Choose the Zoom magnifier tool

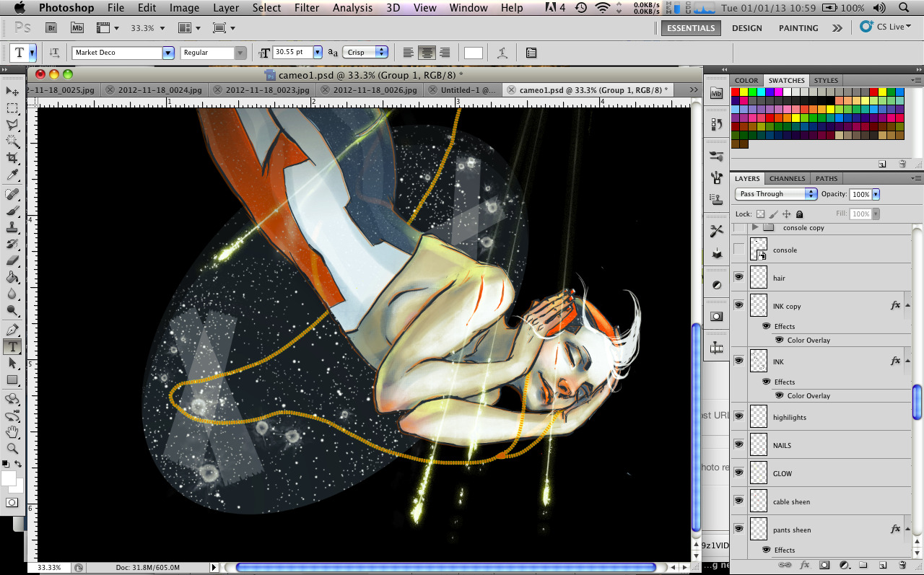(12, 449)
